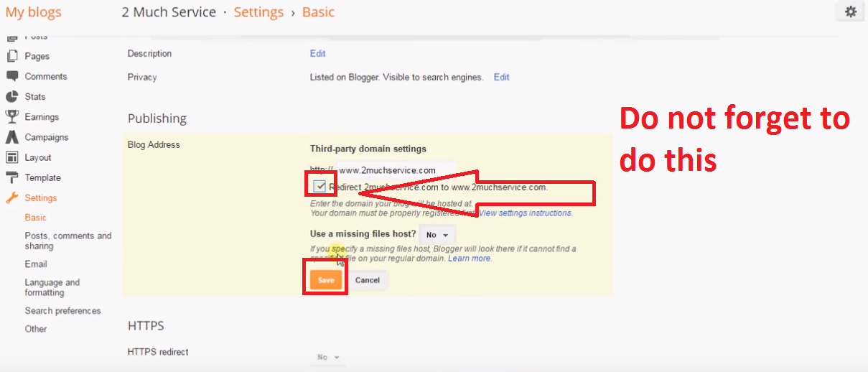Click Settings in the breadcrumb

[258, 12]
